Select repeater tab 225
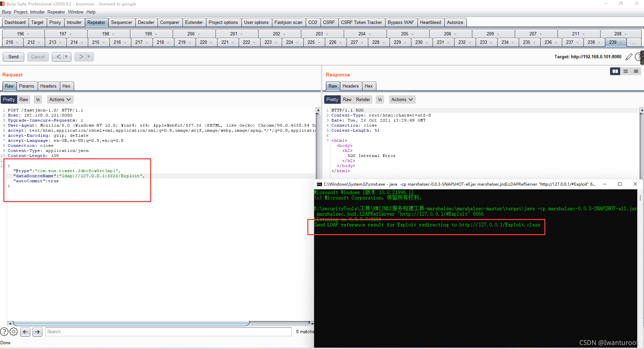The image size is (644, 349). pos(311,42)
